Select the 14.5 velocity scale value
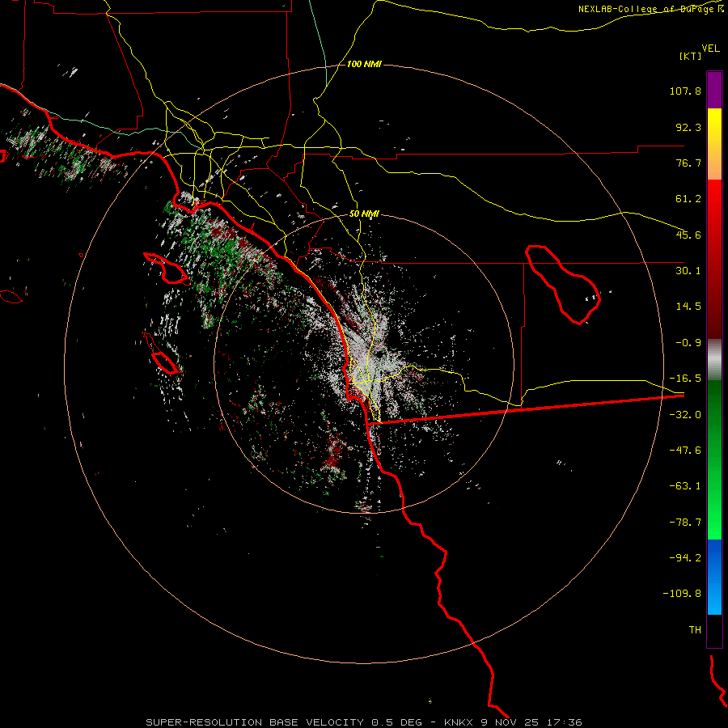The height and width of the screenshot is (728, 728). pos(688,307)
